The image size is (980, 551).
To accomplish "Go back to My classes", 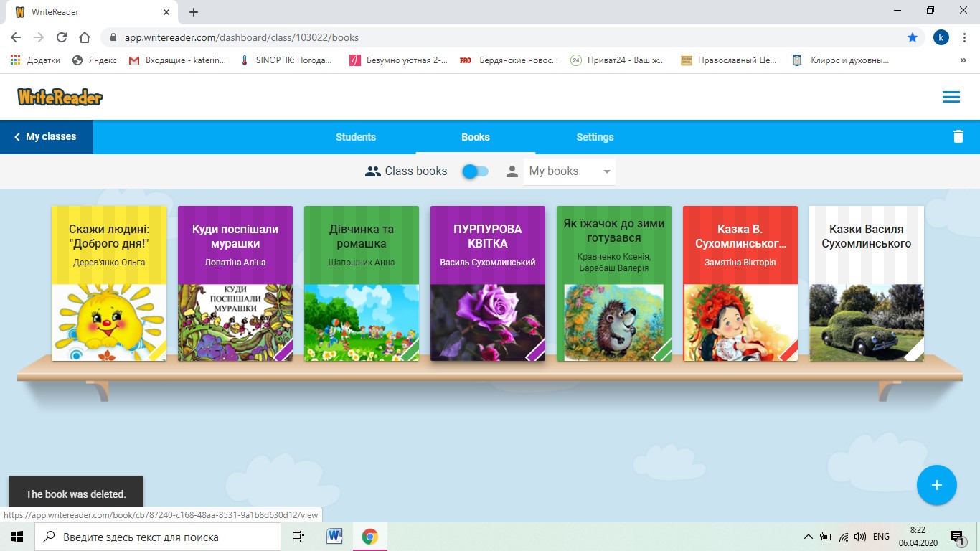I will [46, 136].
